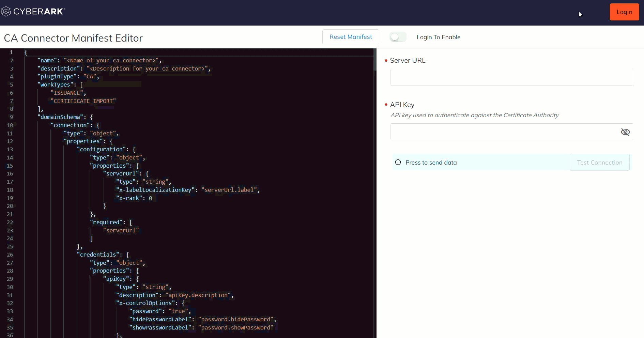Click the "serverUrl.label" value
Viewport: 644px width, 338px height.
click(229, 190)
